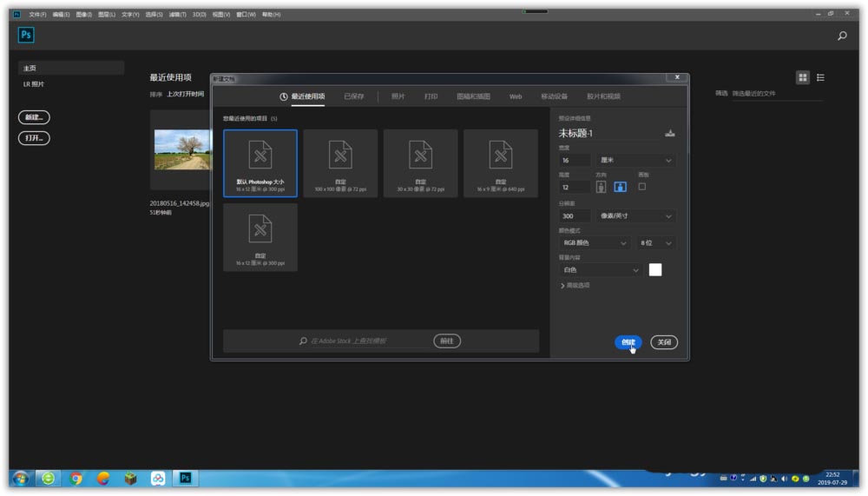Save document preset icon beside 未标题-1
The width and height of the screenshot is (868, 496).
pos(670,133)
